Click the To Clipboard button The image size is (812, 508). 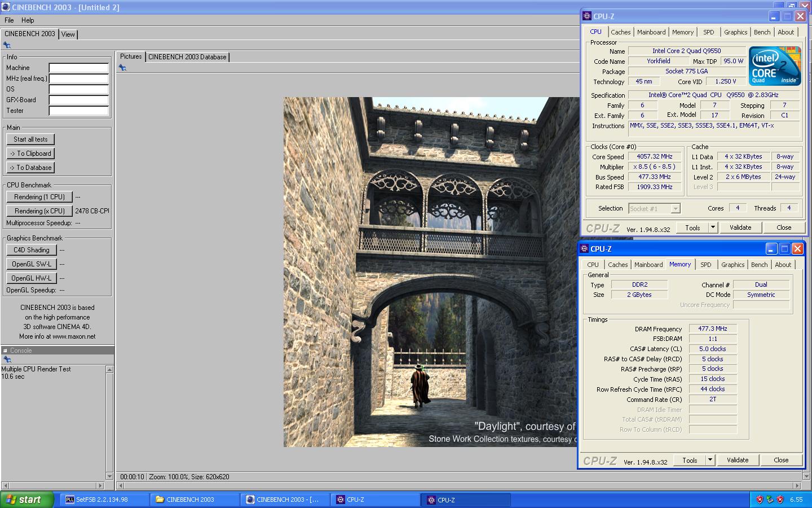30,154
